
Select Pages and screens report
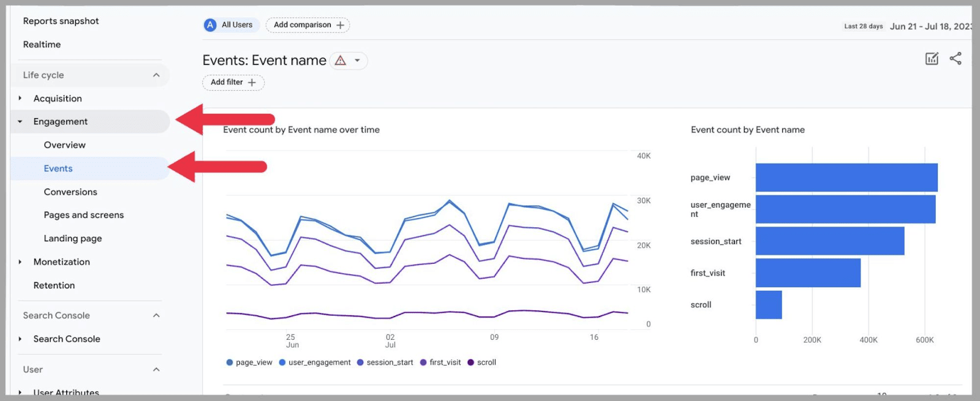[x=84, y=215]
